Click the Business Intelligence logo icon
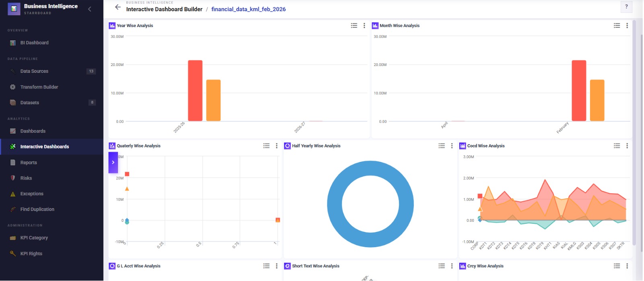This screenshot has width=644, height=281. click(x=14, y=8)
